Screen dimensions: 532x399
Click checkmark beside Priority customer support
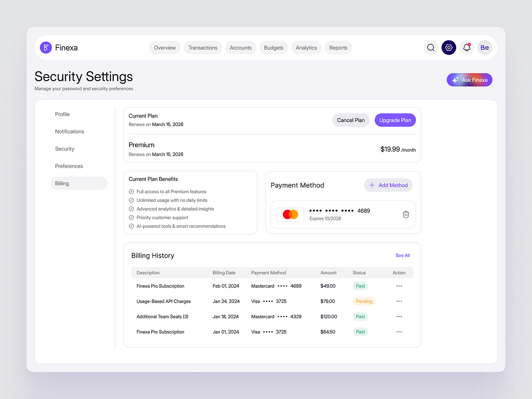pos(131,217)
